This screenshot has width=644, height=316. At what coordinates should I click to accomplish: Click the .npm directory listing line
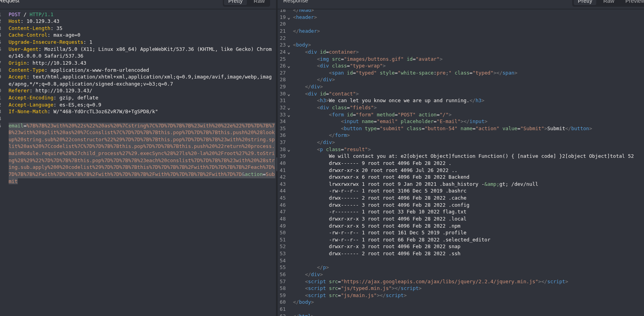tap(395, 226)
